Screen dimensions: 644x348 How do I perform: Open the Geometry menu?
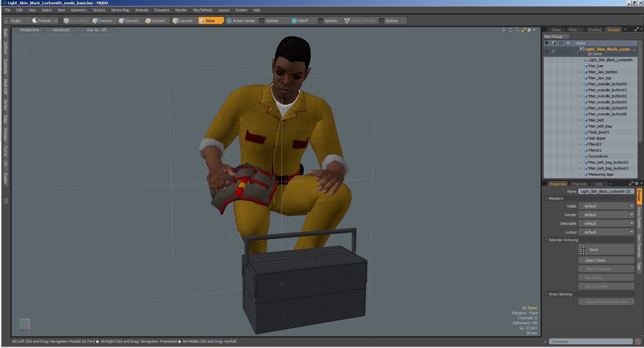pyautogui.click(x=79, y=10)
